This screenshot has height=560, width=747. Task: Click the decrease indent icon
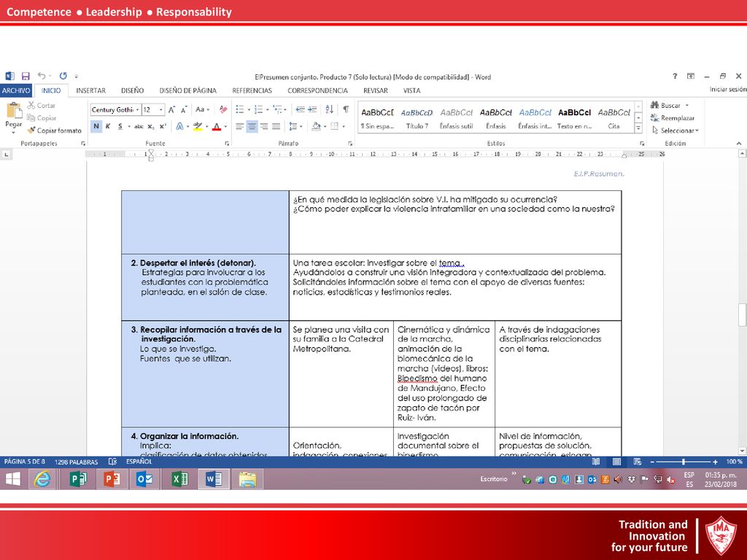[x=300, y=109]
